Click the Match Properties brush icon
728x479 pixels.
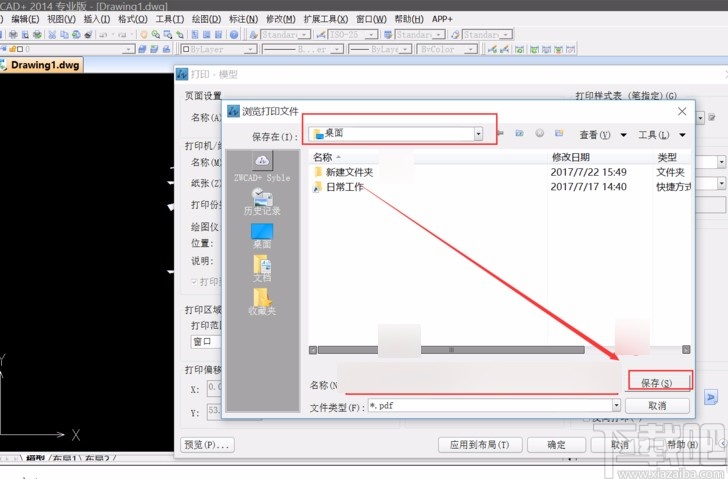pos(88,35)
